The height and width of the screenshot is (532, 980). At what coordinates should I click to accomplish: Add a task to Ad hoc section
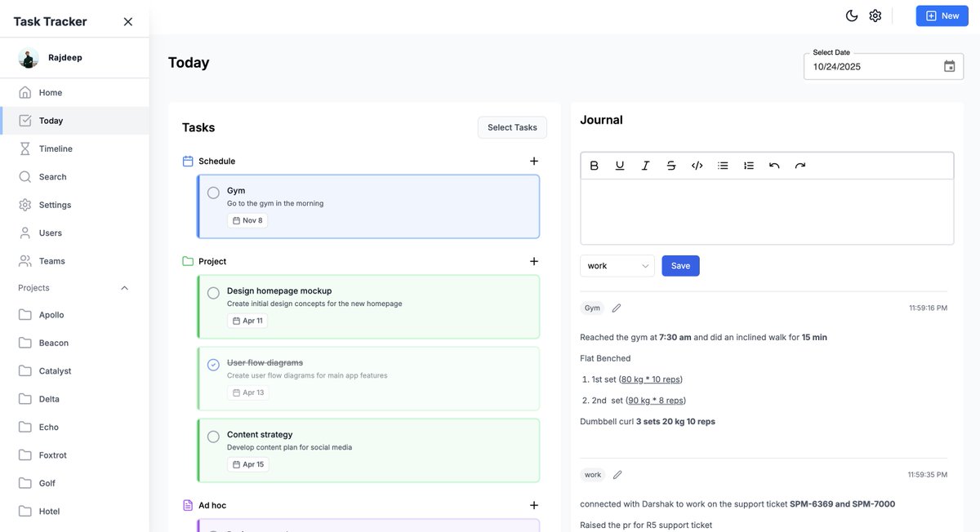click(534, 506)
